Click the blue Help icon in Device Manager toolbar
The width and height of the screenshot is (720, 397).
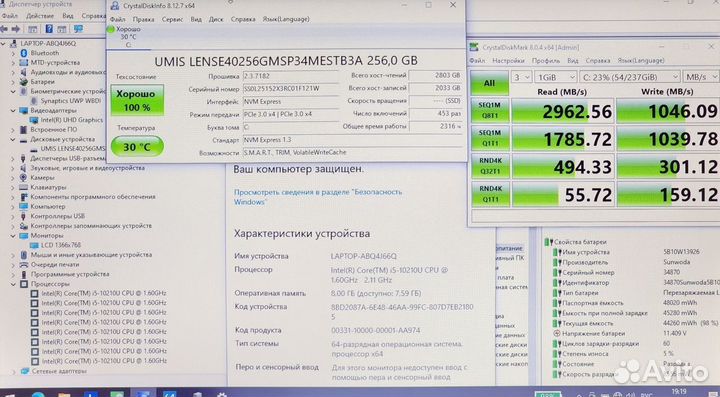click(49, 29)
